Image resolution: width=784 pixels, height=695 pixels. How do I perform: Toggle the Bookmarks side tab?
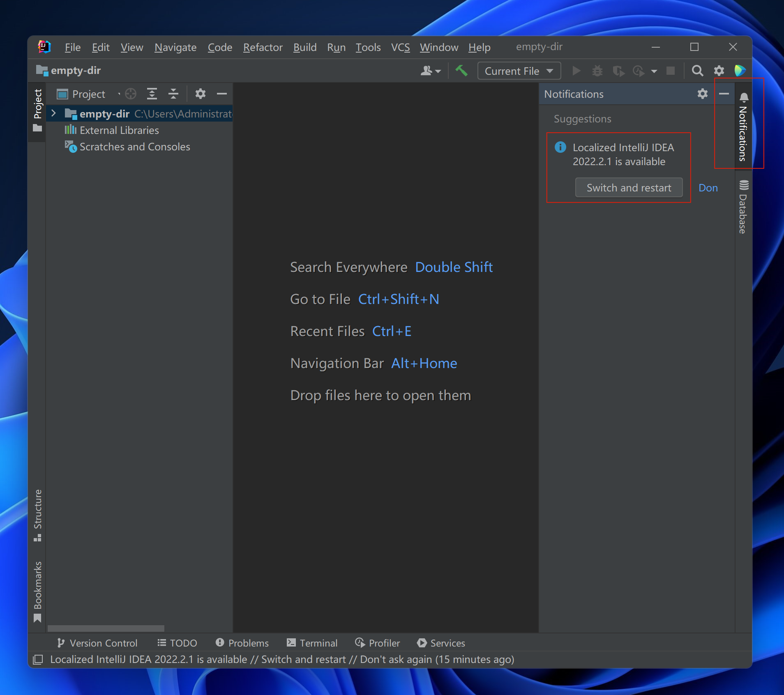pos(37,592)
